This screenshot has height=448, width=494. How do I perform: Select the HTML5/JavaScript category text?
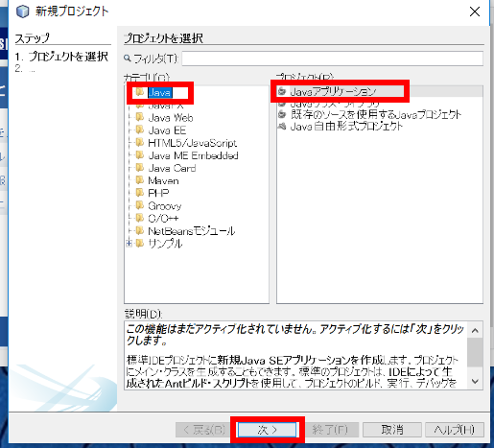point(193,143)
